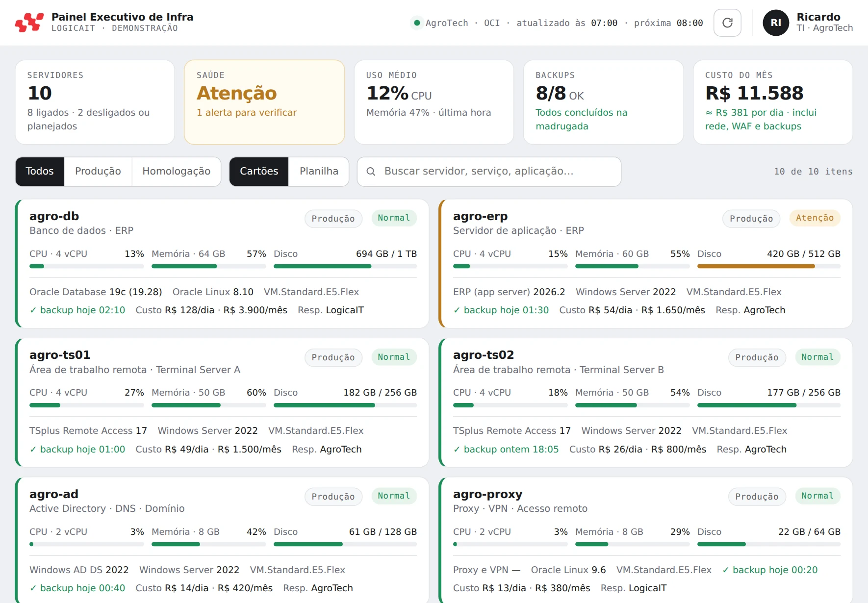Click the search magnifier icon
This screenshot has height=603, width=868.
371,172
